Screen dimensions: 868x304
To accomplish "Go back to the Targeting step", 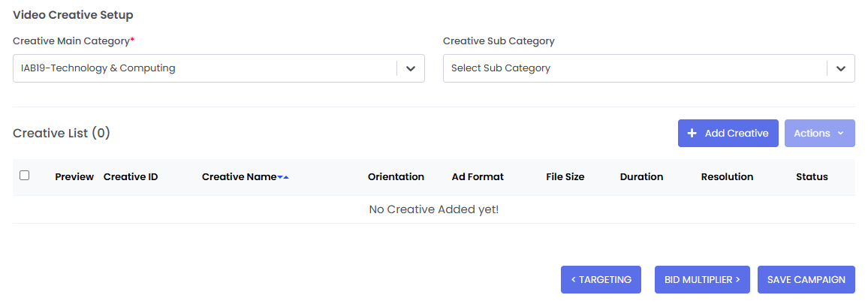I will pos(601,279).
